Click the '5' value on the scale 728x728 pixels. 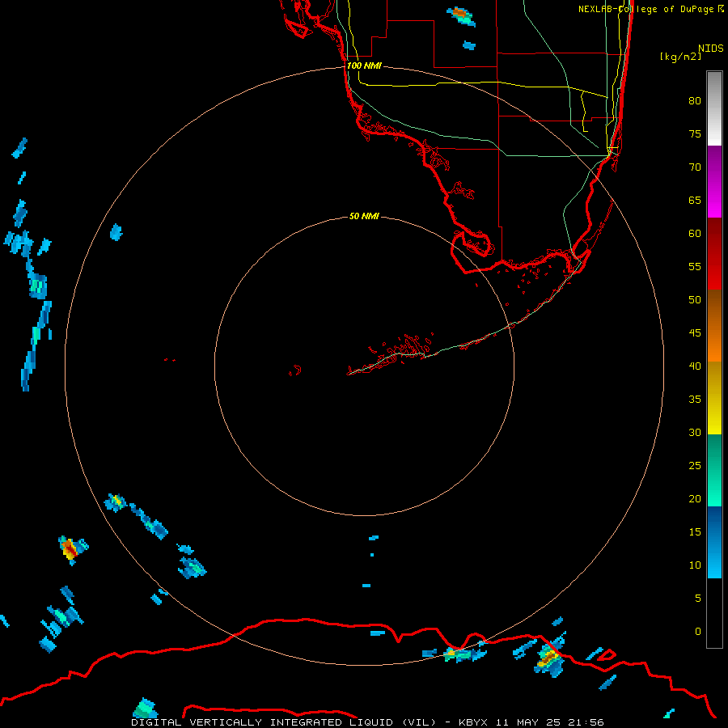698,599
